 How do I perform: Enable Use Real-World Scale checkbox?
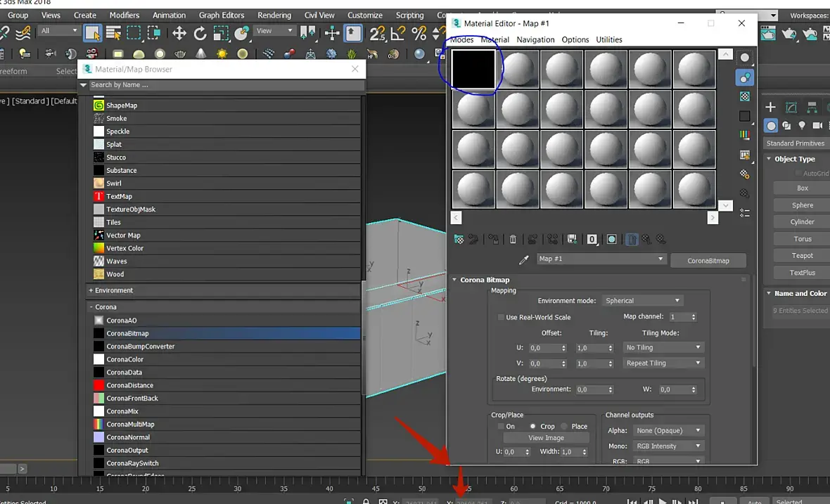pyautogui.click(x=501, y=318)
